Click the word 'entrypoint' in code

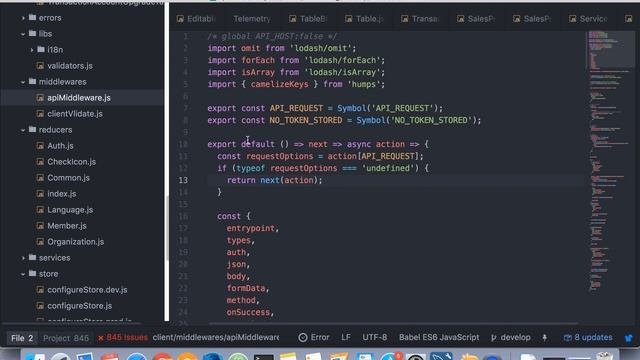[x=251, y=228]
